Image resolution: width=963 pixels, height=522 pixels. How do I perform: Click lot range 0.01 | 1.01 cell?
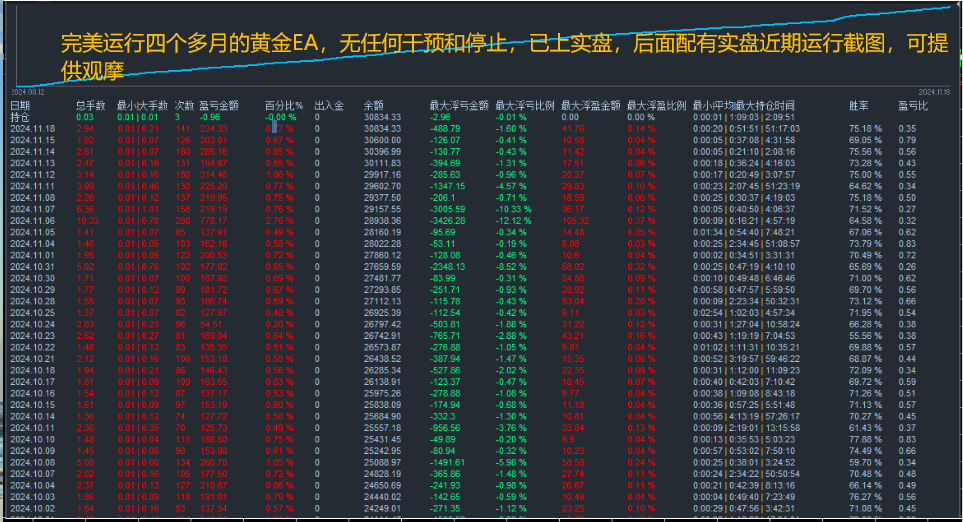click(x=138, y=209)
